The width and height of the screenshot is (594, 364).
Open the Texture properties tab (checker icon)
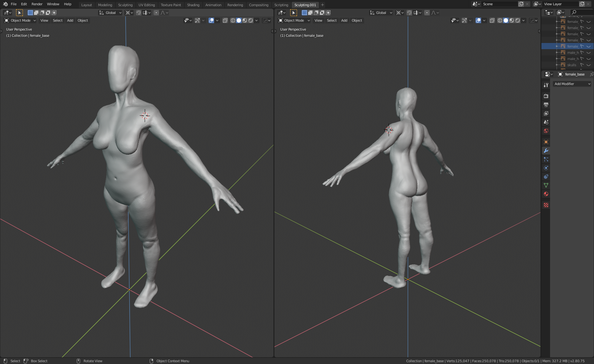(x=546, y=205)
